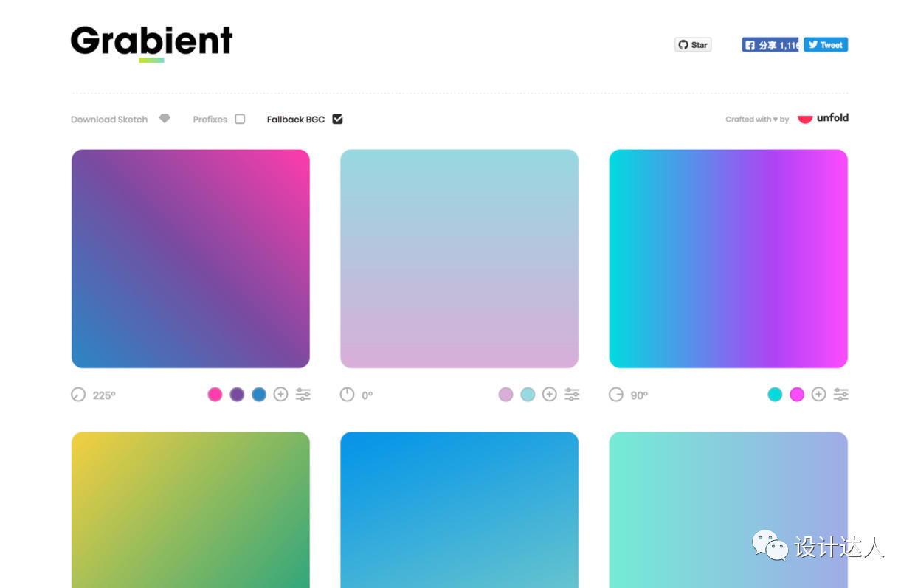Add a color stop to the 0° gradient
Image resolution: width=915 pixels, height=588 pixels.
[x=550, y=395]
